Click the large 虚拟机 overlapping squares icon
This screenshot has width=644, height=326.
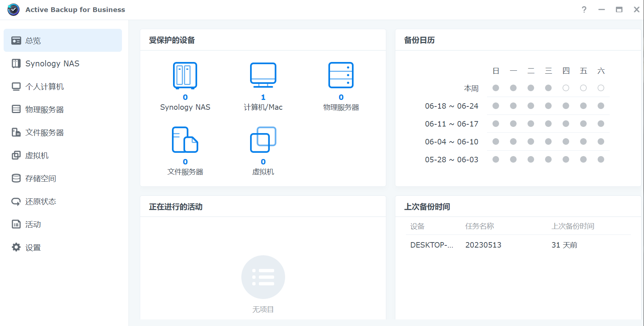(263, 140)
